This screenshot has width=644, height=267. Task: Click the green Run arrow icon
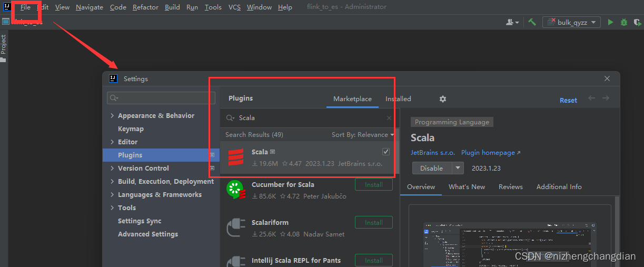[x=610, y=22]
